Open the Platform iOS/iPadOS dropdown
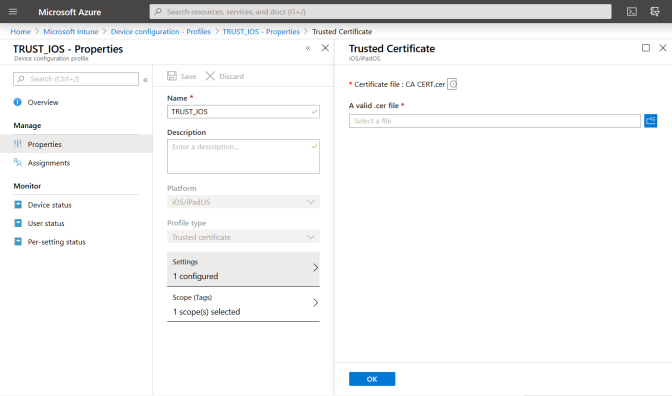 coord(243,202)
